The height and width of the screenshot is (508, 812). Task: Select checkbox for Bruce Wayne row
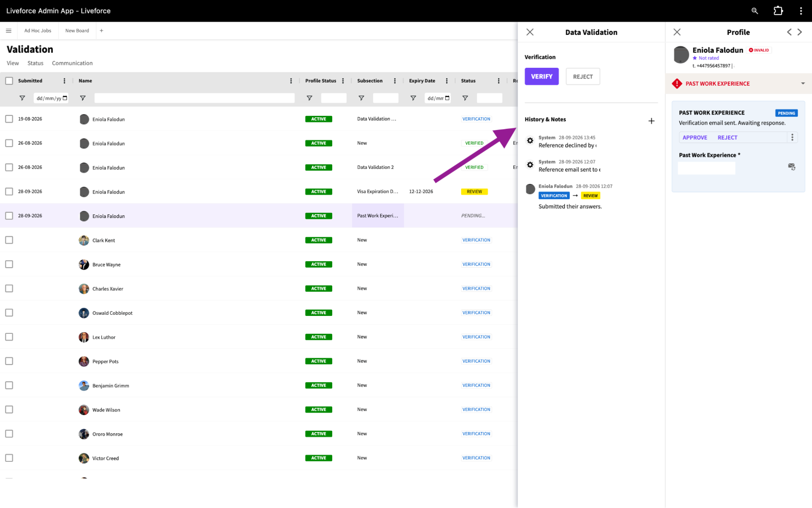tap(9, 264)
